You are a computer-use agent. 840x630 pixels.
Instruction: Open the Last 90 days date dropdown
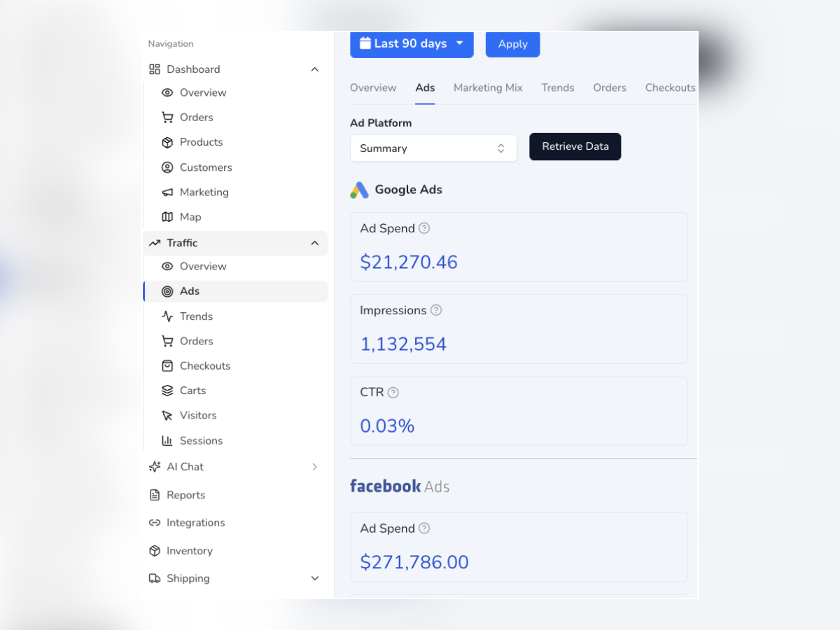click(412, 43)
